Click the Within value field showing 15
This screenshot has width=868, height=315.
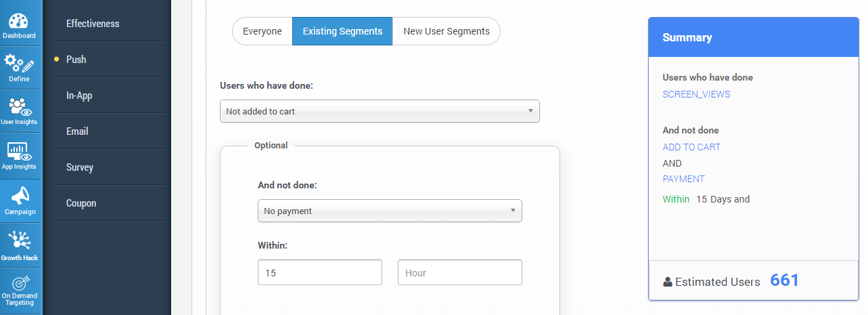click(x=319, y=272)
